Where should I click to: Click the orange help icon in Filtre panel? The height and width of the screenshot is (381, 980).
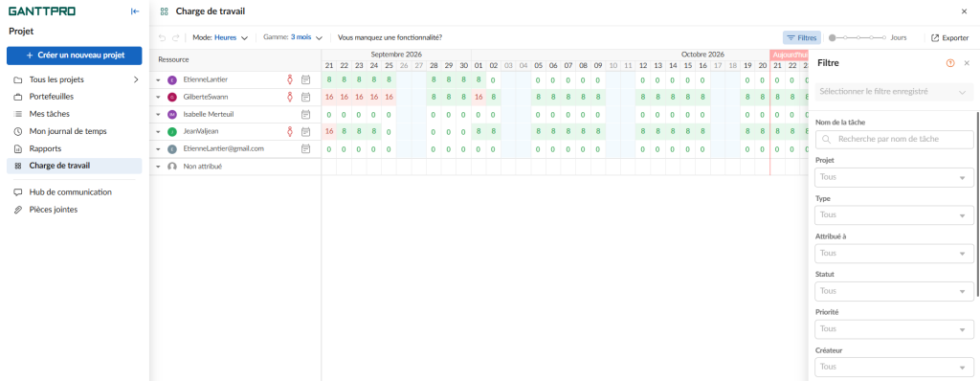pos(951,63)
